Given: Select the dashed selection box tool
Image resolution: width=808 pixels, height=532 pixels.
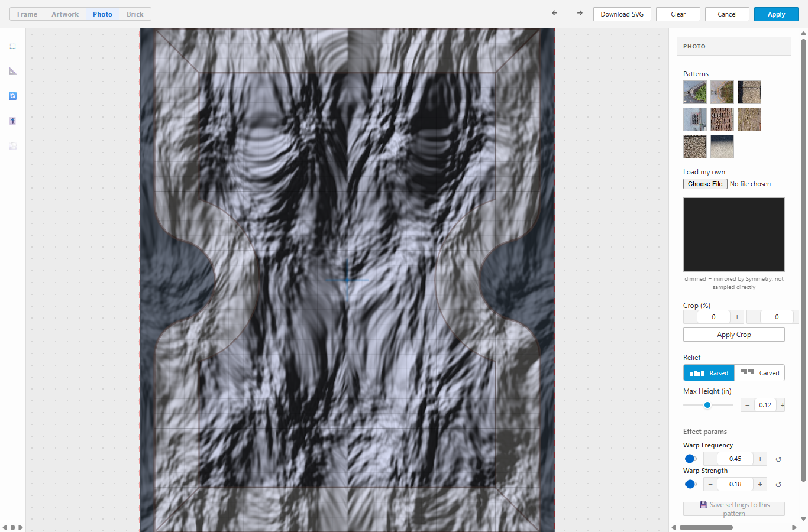Looking at the screenshot, I should (12, 46).
